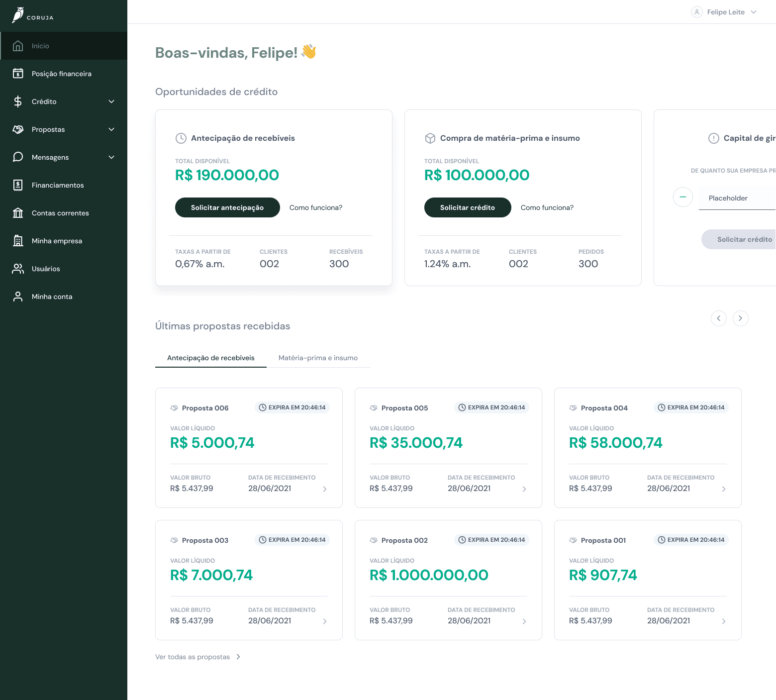Screen dimensions: 776x700
Task: Open Proposta 004 details arrow
Action: 724,489
